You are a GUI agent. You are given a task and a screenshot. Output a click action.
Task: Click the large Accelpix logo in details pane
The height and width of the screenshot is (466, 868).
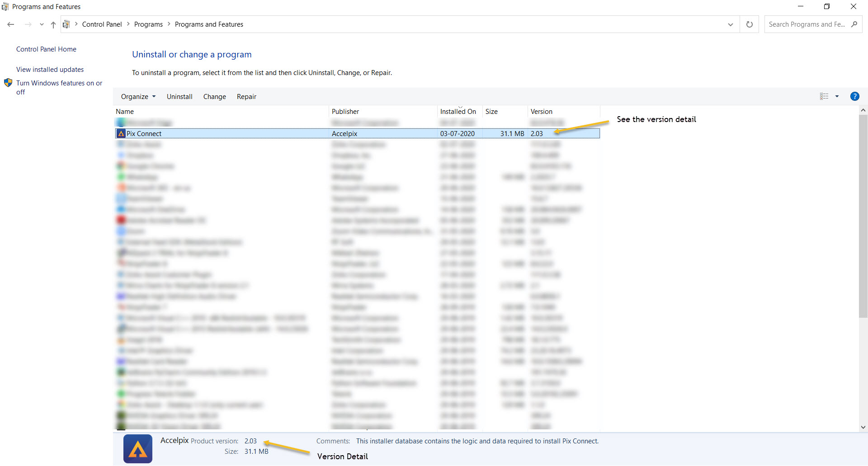pyautogui.click(x=138, y=449)
